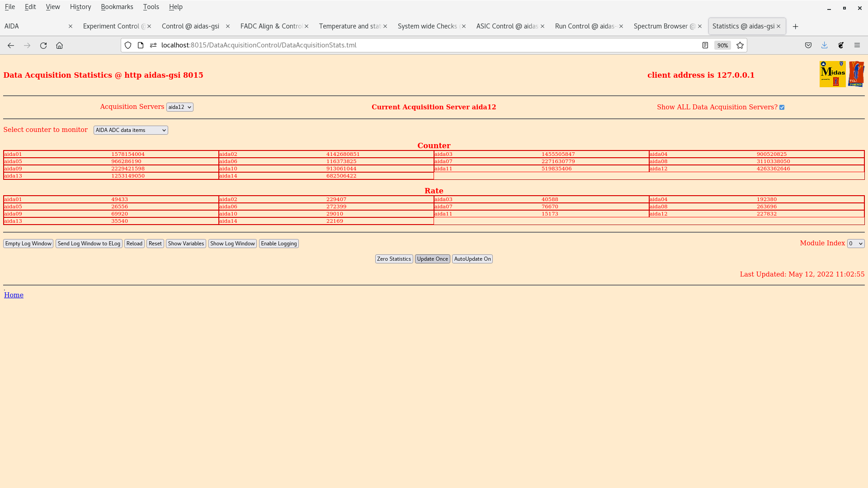The image size is (868, 488).
Task: Follow the Home link
Action: 14,295
